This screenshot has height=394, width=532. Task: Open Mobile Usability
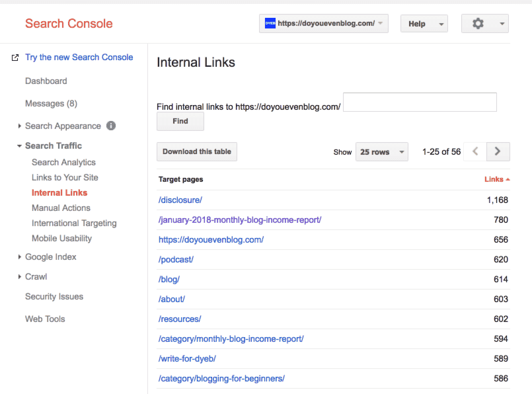pyautogui.click(x=61, y=238)
